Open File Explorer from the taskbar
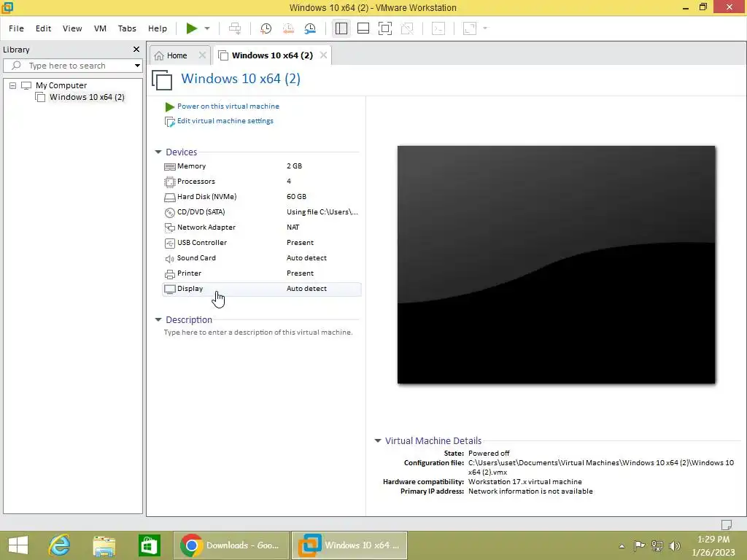Viewport: 747px width, 560px height. (x=104, y=545)
